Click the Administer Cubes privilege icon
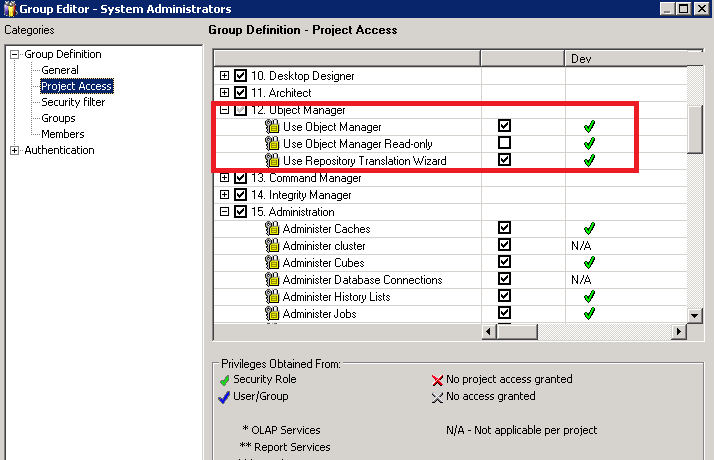 272,263
